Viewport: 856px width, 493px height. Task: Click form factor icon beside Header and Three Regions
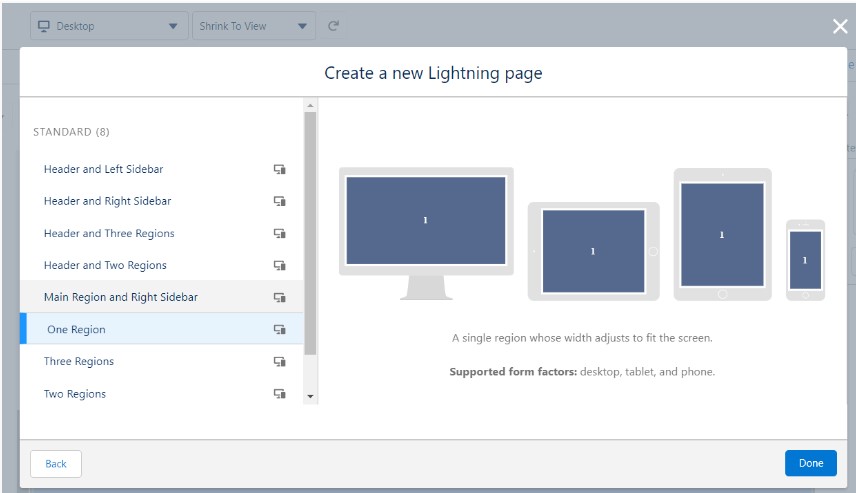click(x=280, y=234)
